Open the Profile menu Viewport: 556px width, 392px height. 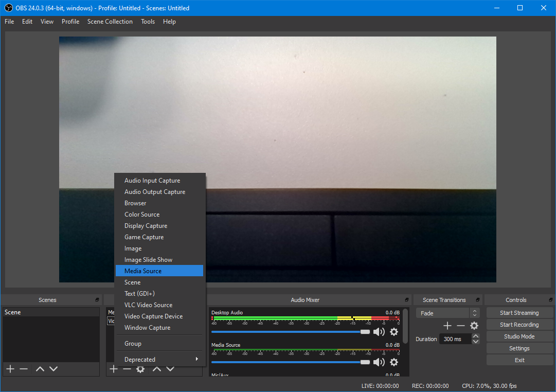pyautogui.click(x=70, y=22)
